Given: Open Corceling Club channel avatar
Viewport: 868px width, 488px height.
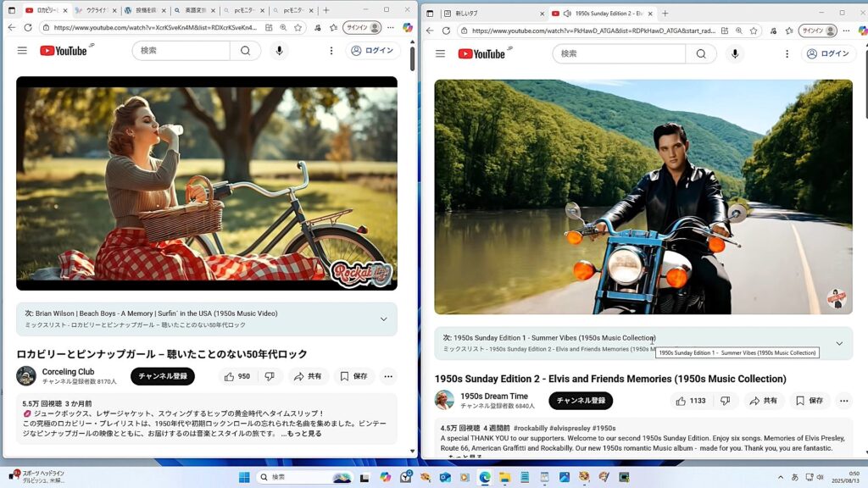Looking at the screenshot, I should coord(26,376).
